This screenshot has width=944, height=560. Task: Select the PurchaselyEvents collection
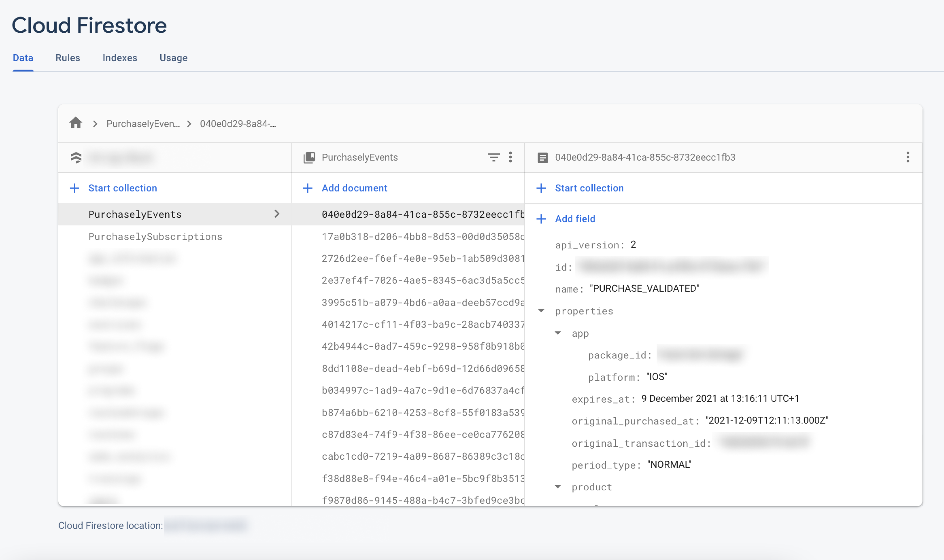click(174, 214)
